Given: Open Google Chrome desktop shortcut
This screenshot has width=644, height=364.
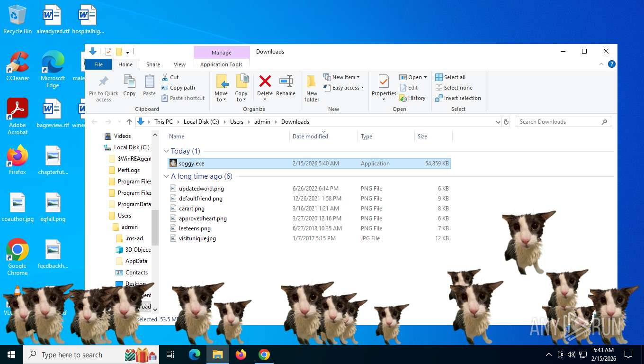Looking at the screenshot, I should point(18,257).
